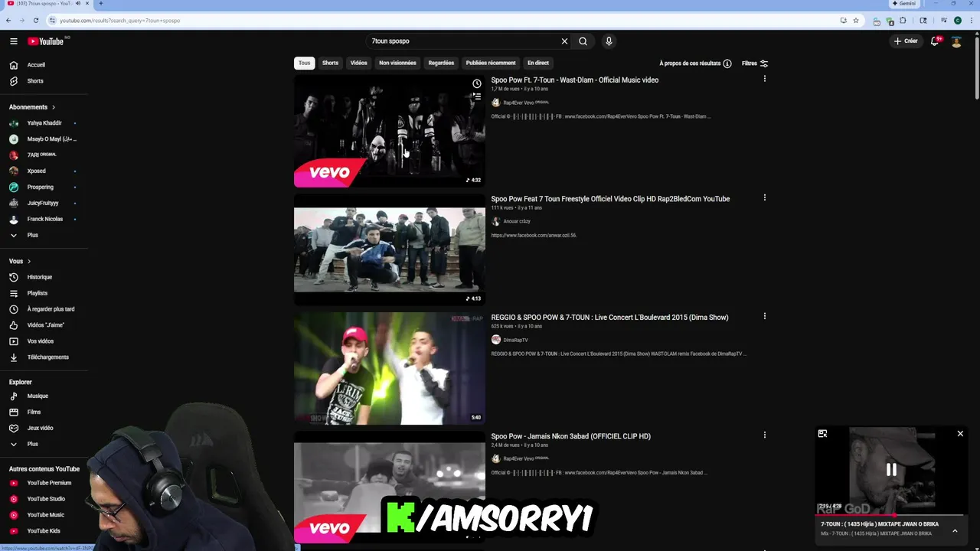Open more options for Wast-Dlam video

click(x=764, y=79)
